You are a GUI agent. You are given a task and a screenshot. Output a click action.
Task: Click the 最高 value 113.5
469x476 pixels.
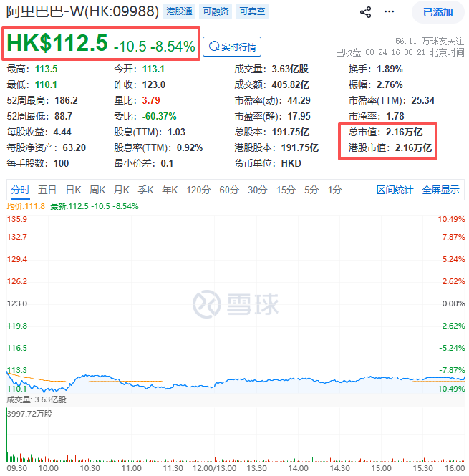click(x=46, y=69)
